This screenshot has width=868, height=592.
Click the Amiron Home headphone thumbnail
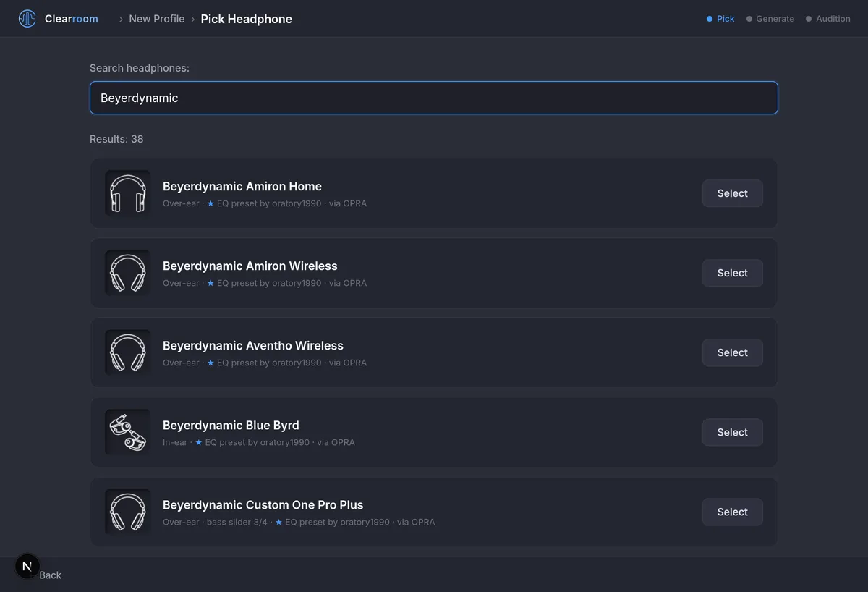[x=128, y=193]
